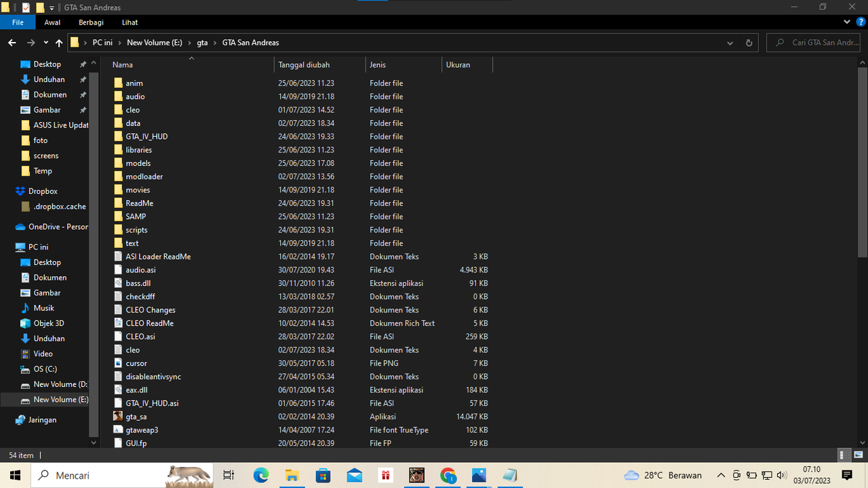Select the cursor PNG file icon
Screen dimensions: 868x488
119,363
